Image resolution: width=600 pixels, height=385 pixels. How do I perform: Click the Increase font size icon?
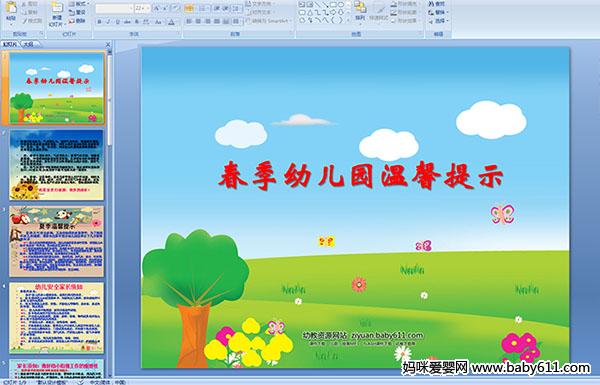tap(157, 8)
